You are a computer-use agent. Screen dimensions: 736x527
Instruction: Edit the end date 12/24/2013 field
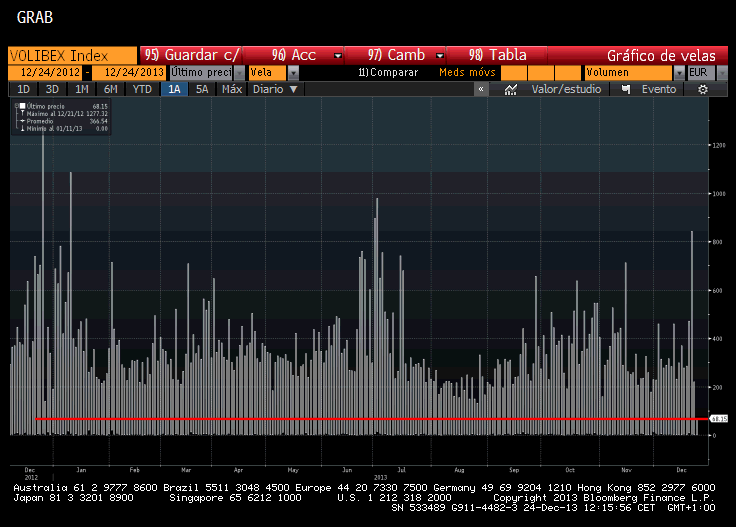click(x=129, y=73)
